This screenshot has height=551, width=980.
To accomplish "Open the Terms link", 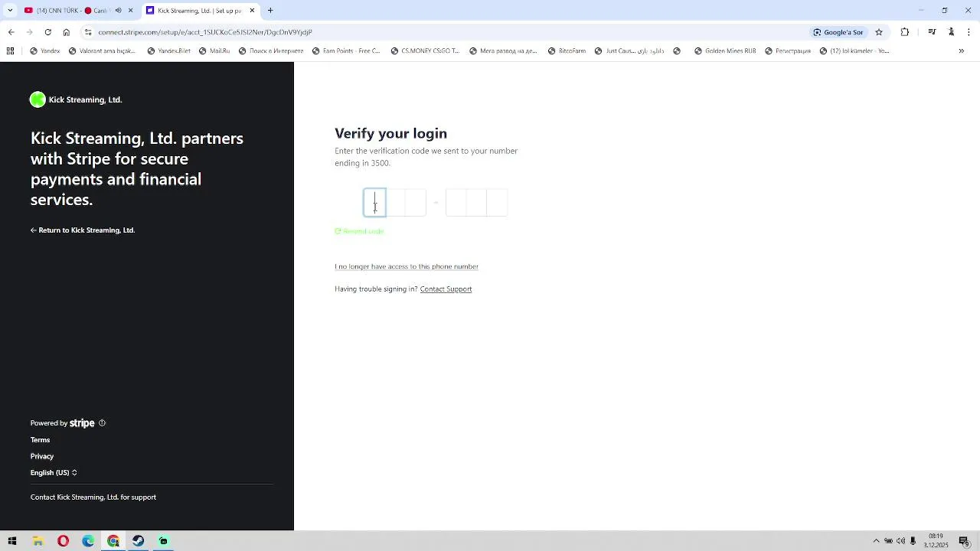I will (40, 440).
